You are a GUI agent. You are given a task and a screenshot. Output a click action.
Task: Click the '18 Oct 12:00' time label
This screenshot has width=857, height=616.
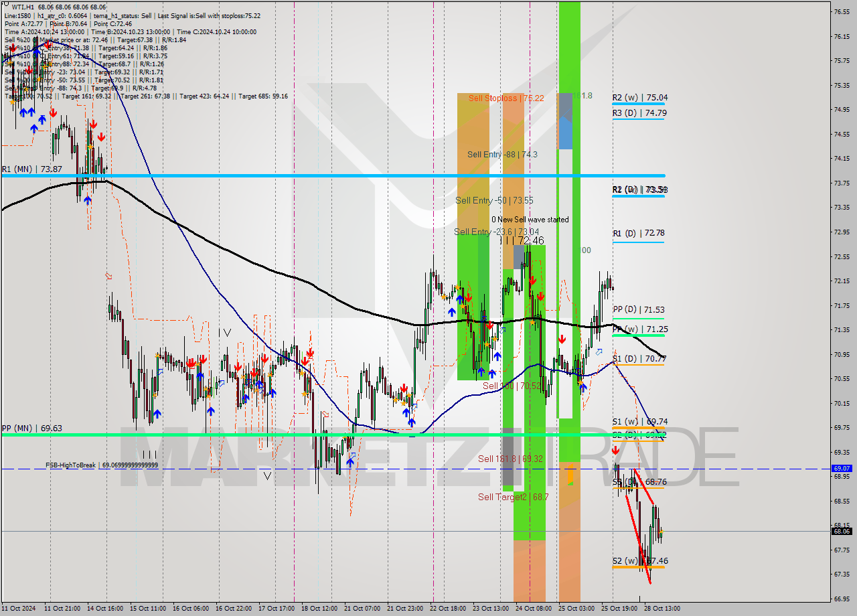coord(319,609)
